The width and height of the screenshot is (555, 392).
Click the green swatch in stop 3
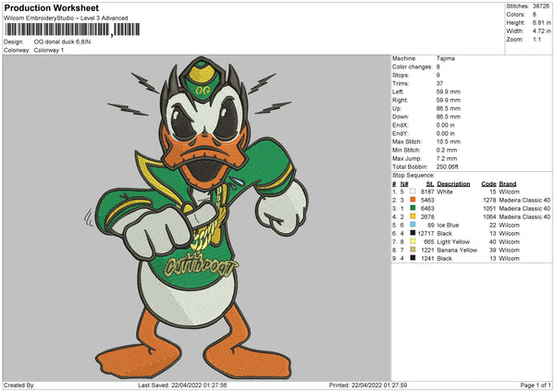(413, 208)
